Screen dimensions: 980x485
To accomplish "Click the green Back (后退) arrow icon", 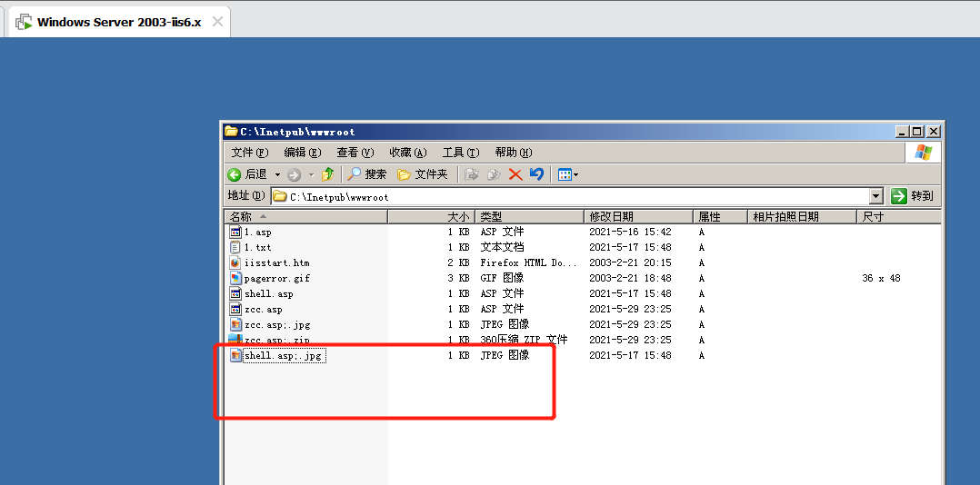I will coord(235,174).
